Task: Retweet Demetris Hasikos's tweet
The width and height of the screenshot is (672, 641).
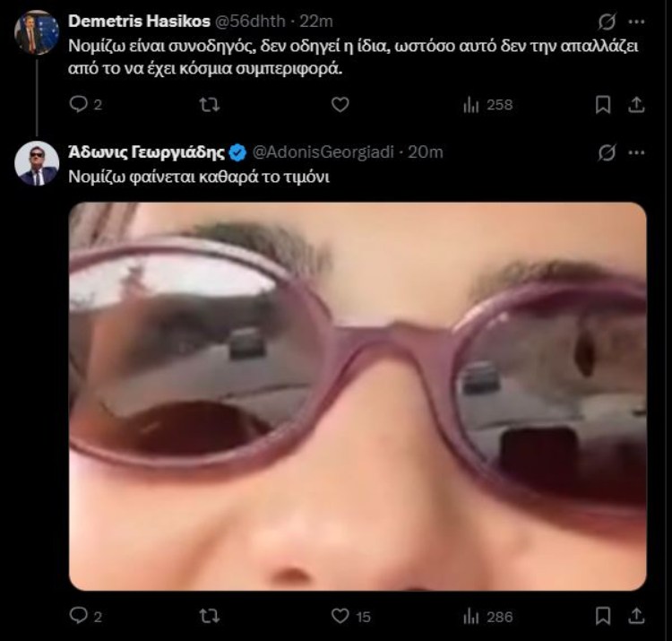Action: (x=210, y=105)
